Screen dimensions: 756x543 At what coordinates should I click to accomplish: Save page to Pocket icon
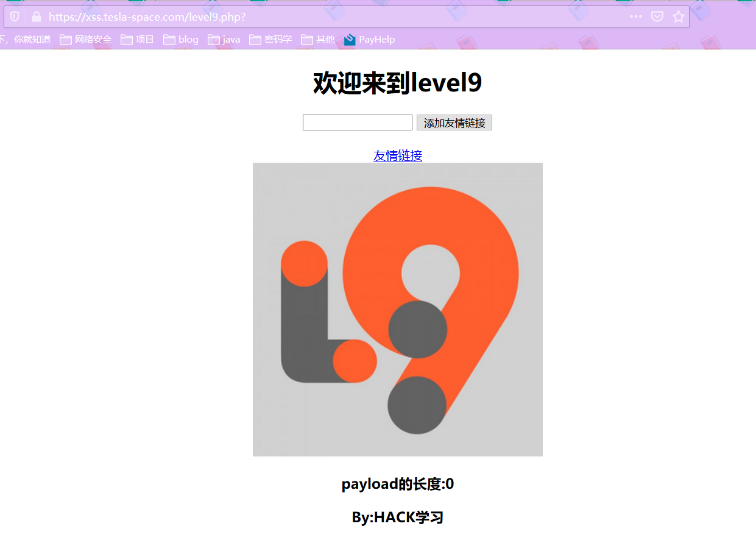click(x=657, y=16)
